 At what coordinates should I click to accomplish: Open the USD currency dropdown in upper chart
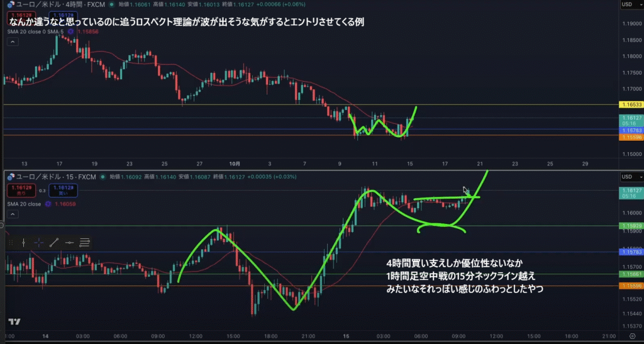pyautogui.click(x=631, y=4)
